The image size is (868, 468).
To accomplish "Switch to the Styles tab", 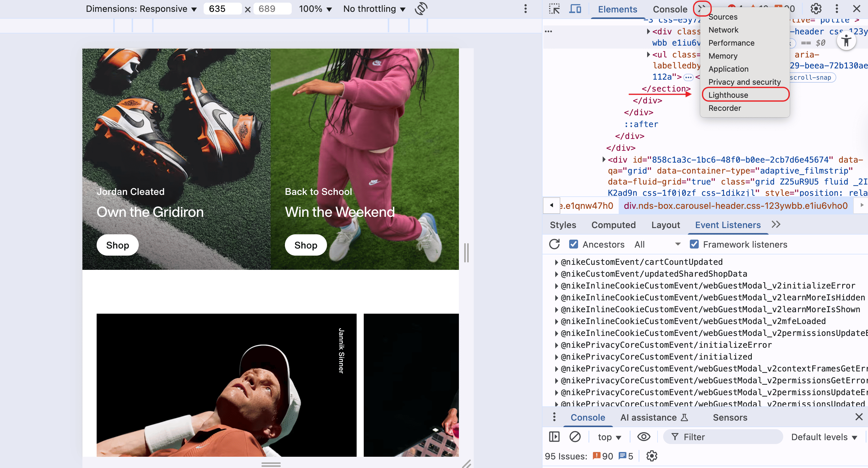I will click(563, 225).
